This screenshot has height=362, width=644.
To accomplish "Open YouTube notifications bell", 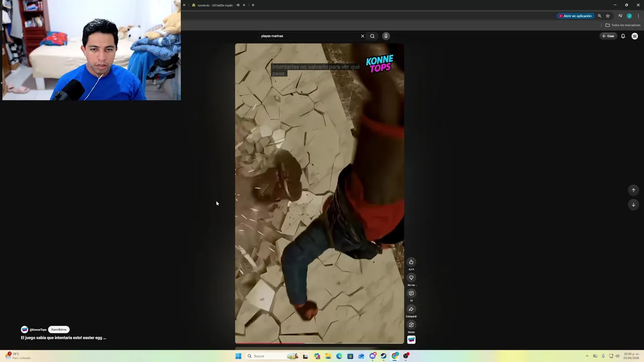I will pos(623,36).
